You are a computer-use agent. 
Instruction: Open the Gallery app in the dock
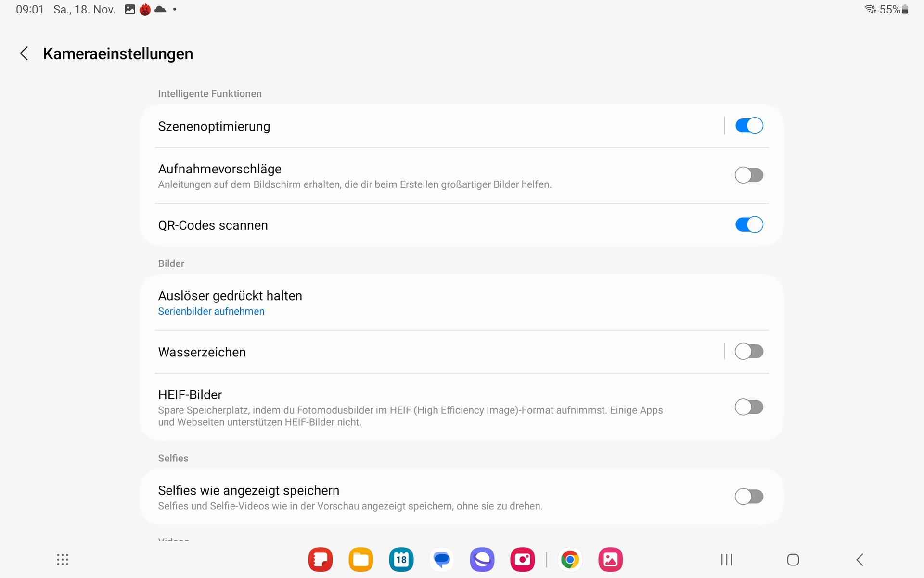pos(611,560)
